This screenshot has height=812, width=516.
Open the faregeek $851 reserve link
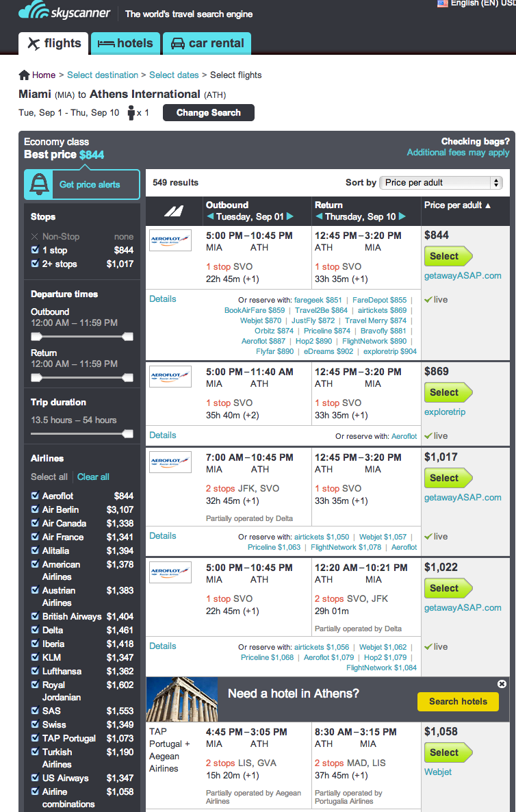tap(318, 300)
